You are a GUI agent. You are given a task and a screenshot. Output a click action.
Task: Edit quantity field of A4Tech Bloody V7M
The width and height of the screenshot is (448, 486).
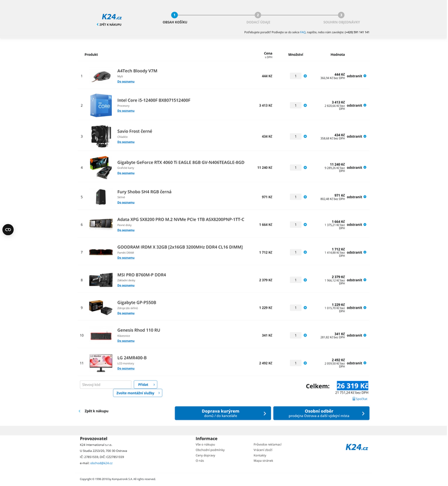296,76
